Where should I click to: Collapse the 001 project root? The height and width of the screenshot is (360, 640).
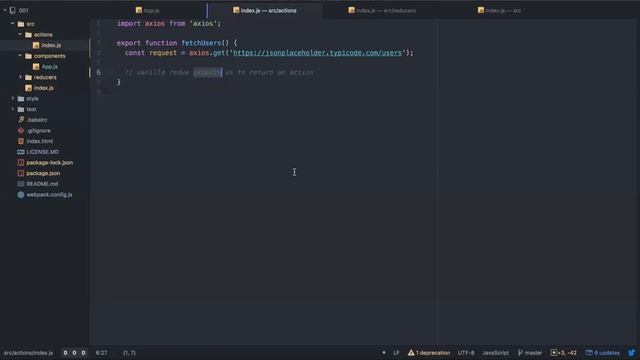(5, 10)
